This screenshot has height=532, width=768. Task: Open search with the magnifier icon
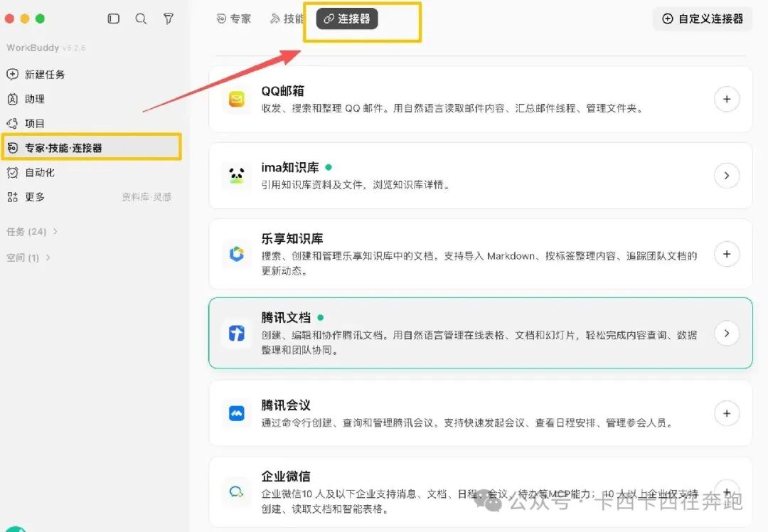coord(141,18)
